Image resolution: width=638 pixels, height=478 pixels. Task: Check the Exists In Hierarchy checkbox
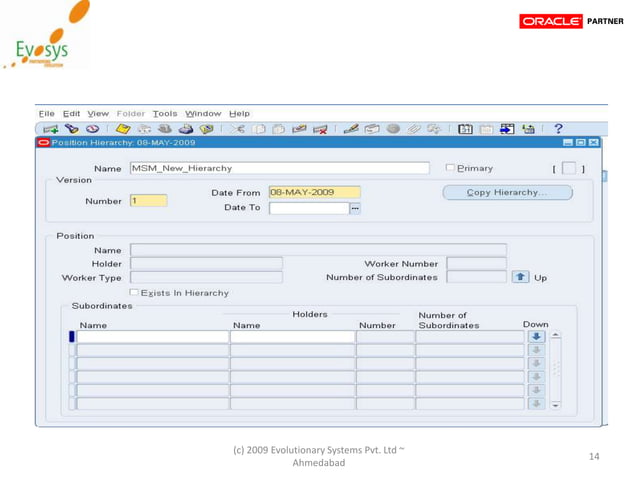click(134, 293)
